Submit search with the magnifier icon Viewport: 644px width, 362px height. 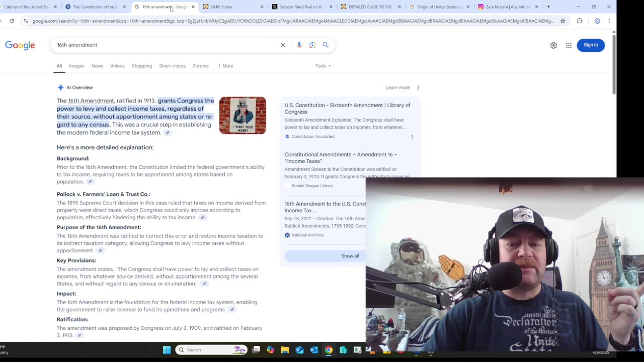pos(326,45)
